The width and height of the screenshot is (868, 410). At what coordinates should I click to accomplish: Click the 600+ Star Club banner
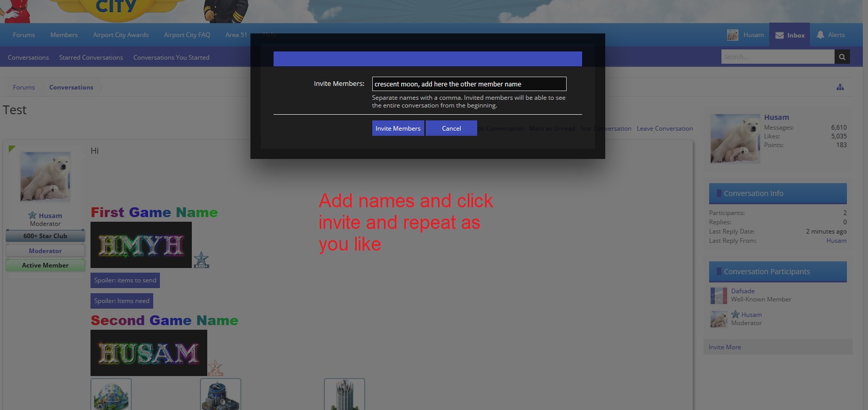45,236
